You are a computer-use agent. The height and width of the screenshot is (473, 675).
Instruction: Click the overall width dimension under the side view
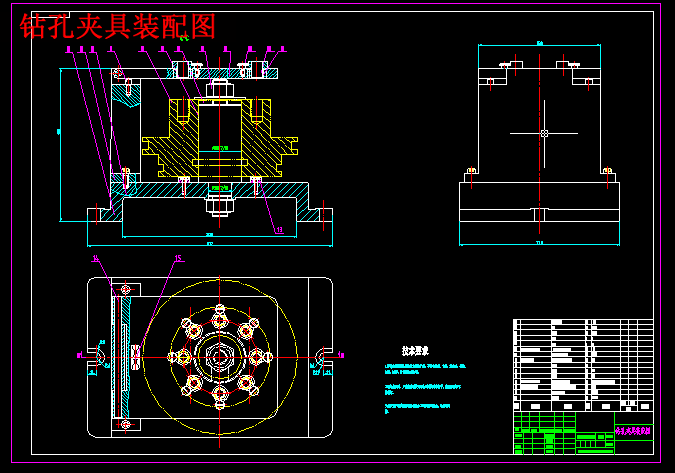(x=539, y=244)
